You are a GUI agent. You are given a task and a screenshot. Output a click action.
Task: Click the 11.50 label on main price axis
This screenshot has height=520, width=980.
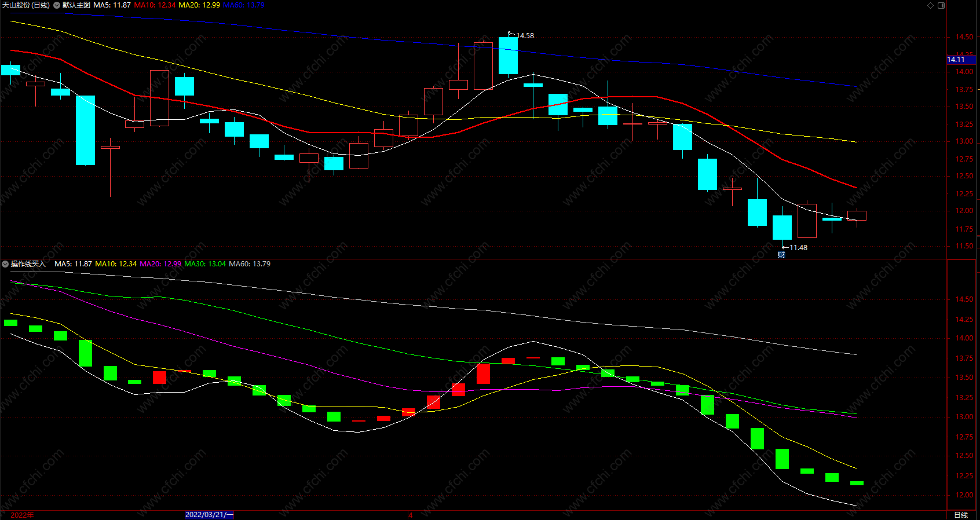click(x=964, y=246)
